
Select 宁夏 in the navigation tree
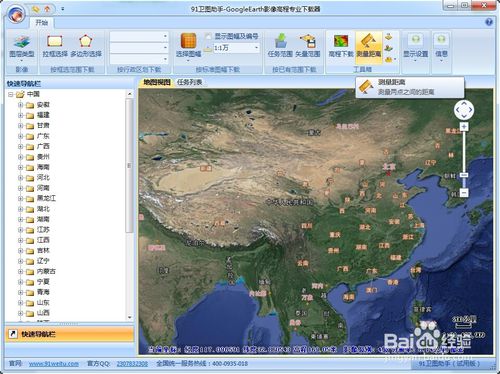pyautogui.click(x=43, y=282)
